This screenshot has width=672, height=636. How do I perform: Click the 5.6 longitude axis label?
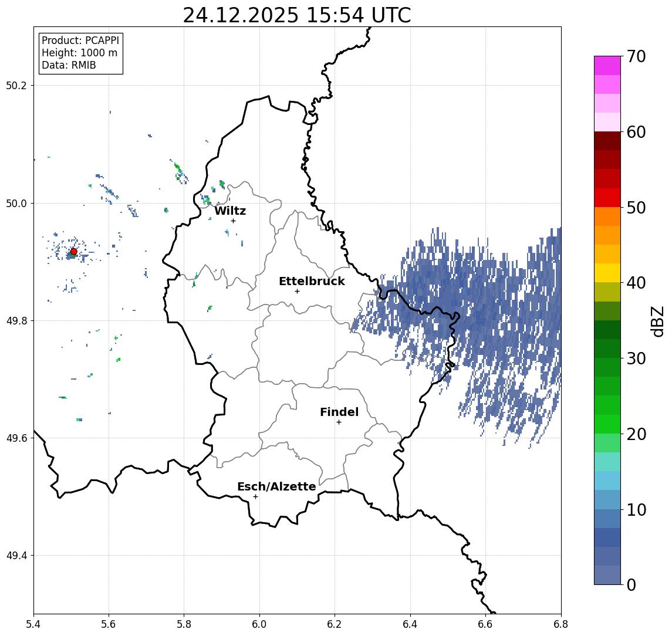coord(109,624)
